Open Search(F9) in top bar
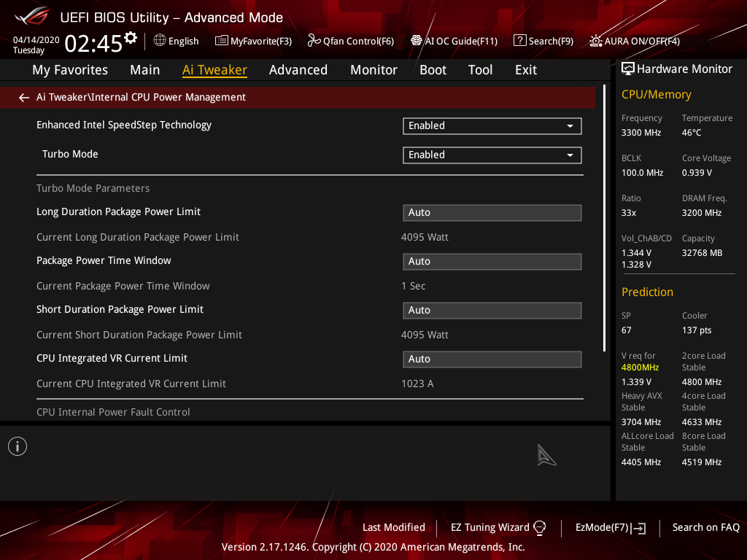This screenshot has height=560, width=747. (x=543, y=41)
